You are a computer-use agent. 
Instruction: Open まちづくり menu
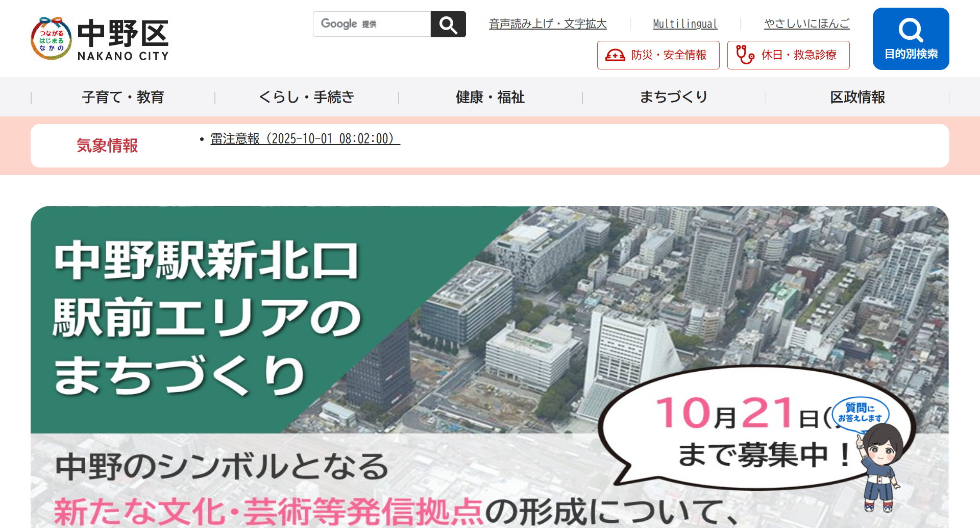(x=674, y=97)
